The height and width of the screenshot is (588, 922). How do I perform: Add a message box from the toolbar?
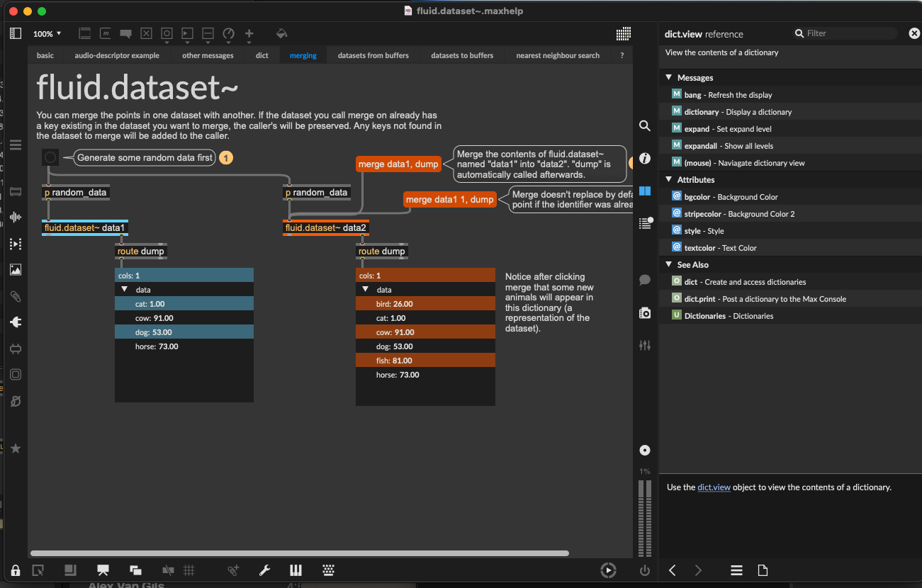tap(105, 33)
